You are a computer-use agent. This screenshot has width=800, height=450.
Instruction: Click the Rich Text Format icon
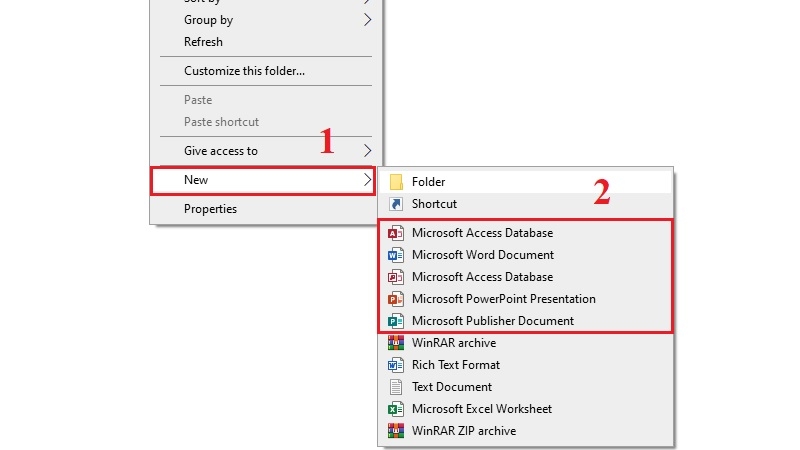[x=396, y=365]
